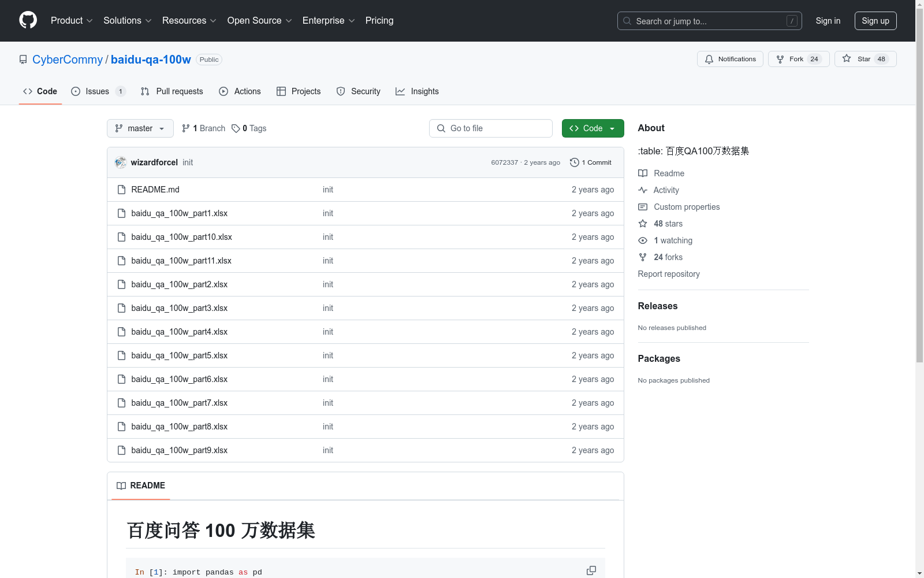Click the branch icon next to 1 Branch
The height and width of the screenshot is (578, 924).
(186, 128)
